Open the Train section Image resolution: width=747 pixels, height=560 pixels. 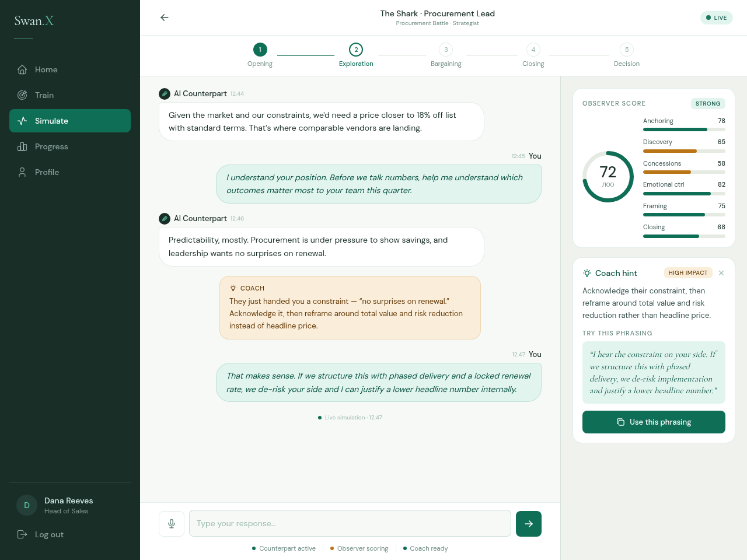pyautogui.click(x=70, y=95)
